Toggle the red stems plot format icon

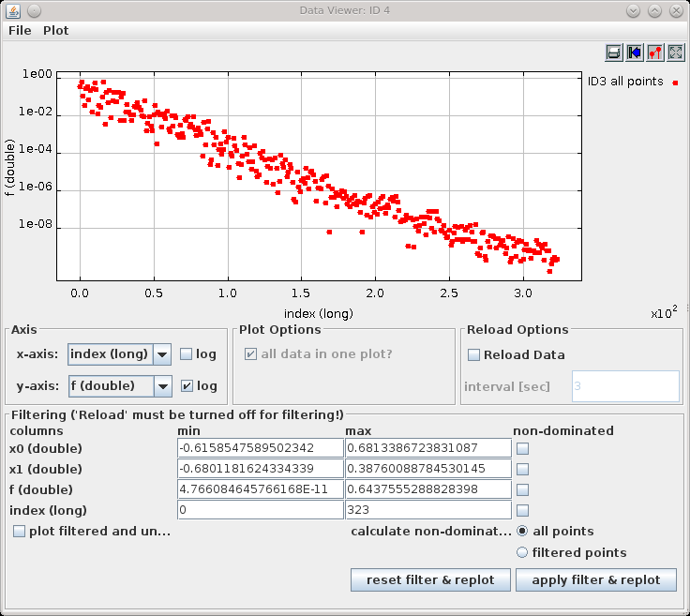655,53
